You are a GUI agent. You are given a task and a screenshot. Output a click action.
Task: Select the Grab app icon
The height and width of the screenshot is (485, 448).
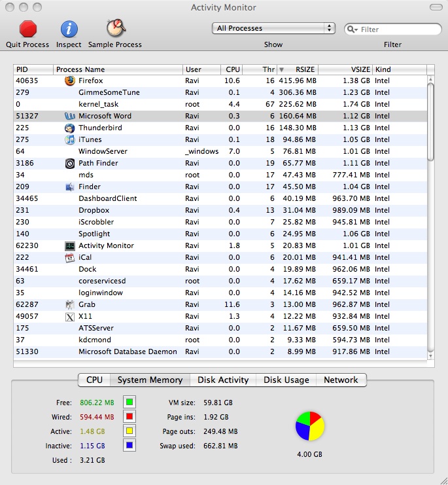pyautogui.click(x=70, y=304)
